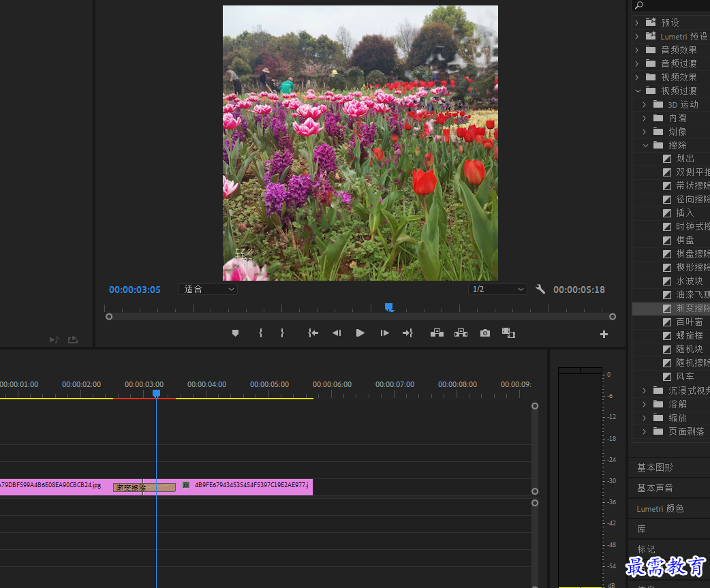
Task: Click the timeline ruler playhead handle
Action: point(156,394)
